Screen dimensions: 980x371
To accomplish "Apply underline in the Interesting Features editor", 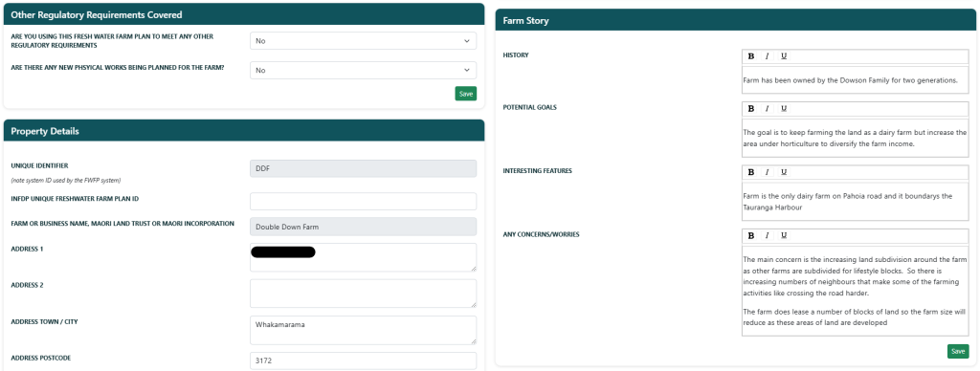I will point(784,172).
